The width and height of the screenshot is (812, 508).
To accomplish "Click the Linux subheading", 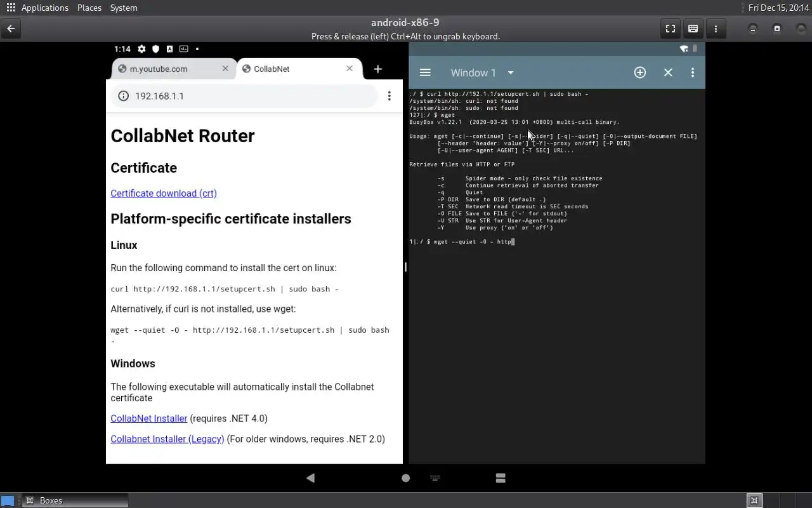I will (x=124, y=245).
